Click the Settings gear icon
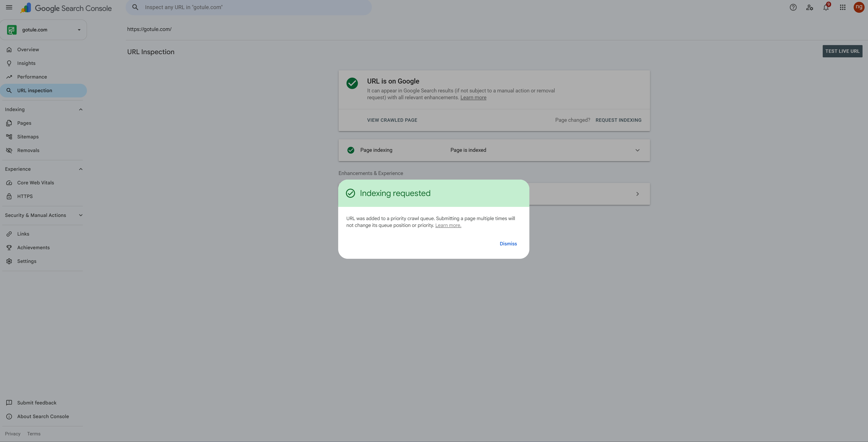868x442 pixels. pos(9,261)
